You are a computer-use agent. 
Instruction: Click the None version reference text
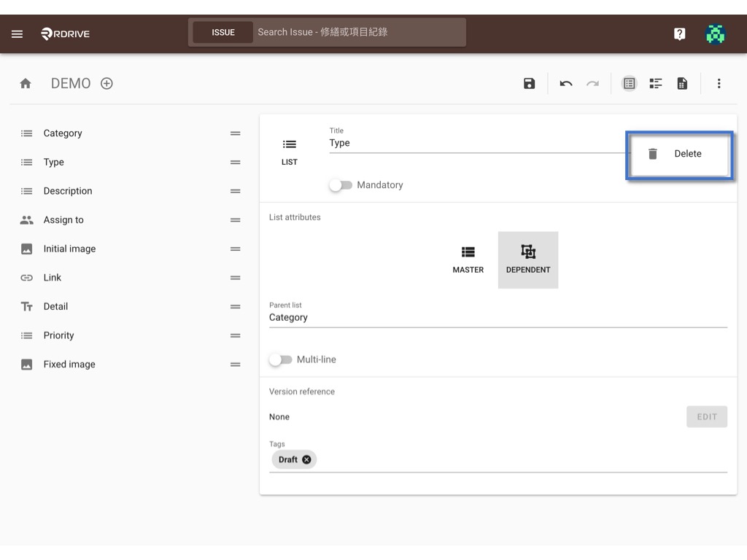pyautogui.click(x=279, y=417)
